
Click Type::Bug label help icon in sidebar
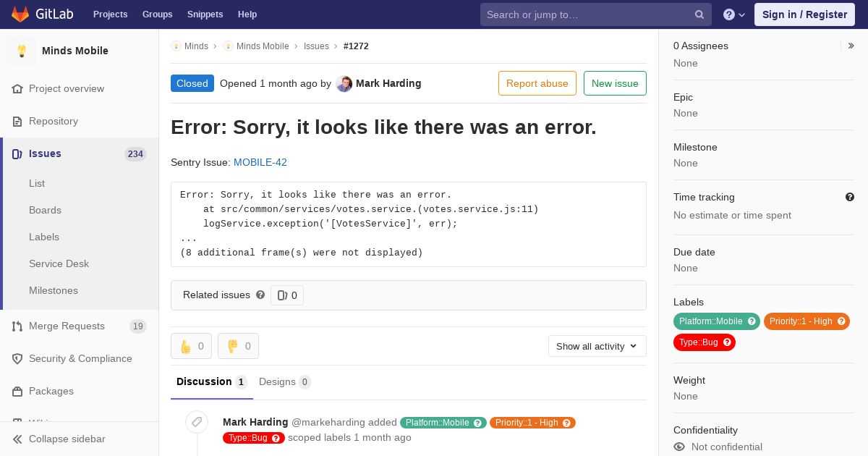coord(727,342)
